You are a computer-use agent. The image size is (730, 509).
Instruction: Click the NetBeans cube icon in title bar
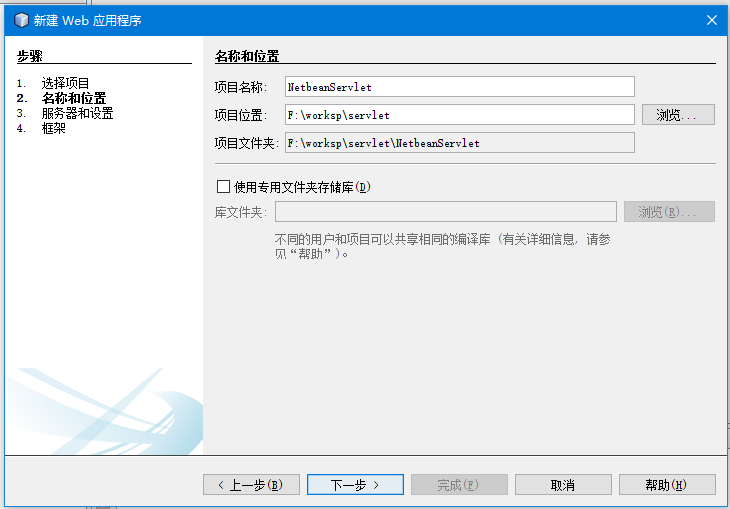(21, 20)
